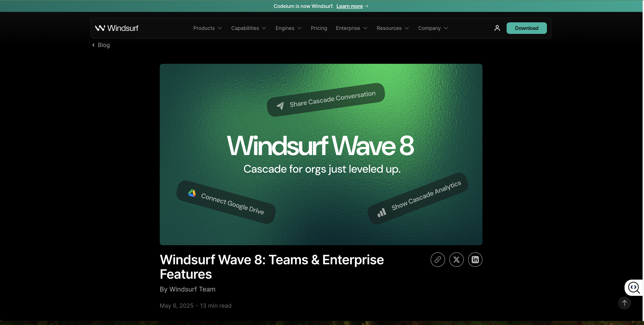Click the Windsurf logo in navbar
The width and height of the screenshot is (644, 325).
coord(117,28)
